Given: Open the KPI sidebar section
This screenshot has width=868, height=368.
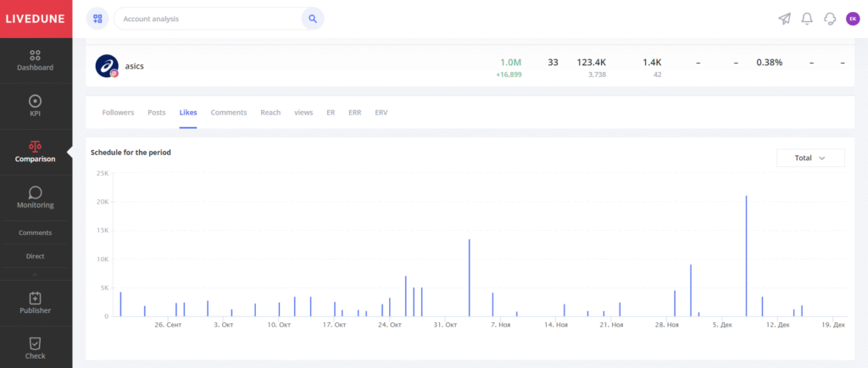Looking at the screenshot, I should click(x=36, y=105).
